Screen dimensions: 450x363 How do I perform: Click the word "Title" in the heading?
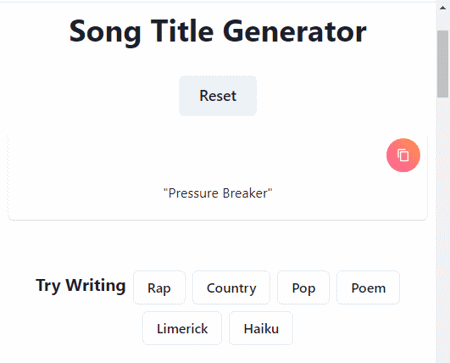(182, 31)
